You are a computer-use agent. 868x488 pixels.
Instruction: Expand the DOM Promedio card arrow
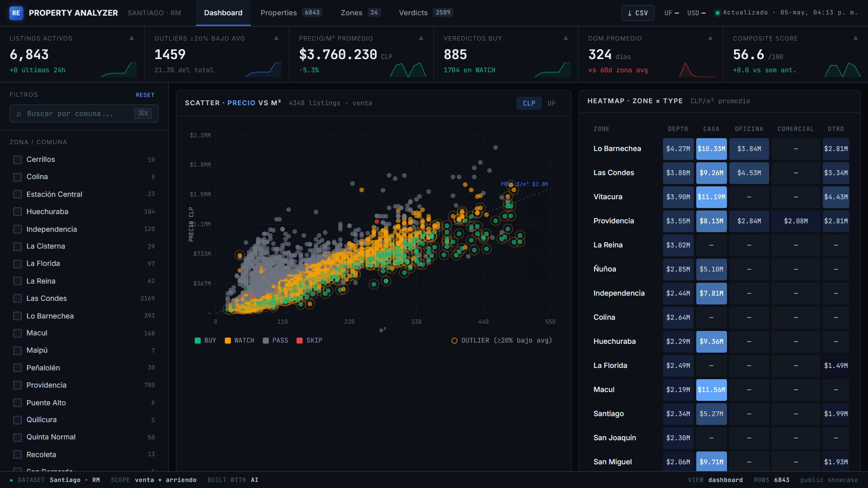[710, 38]
